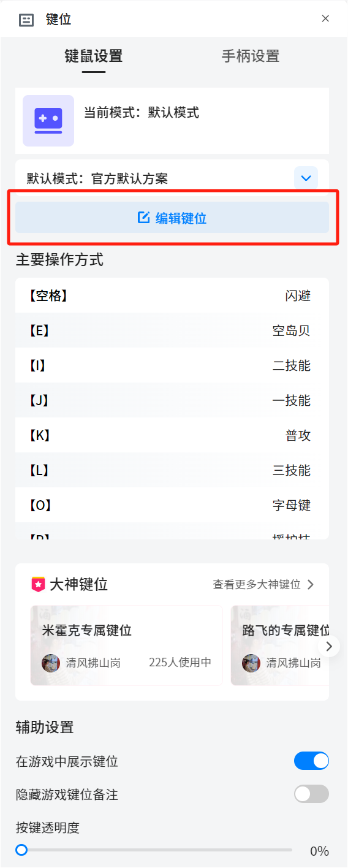Expand the 官方默认方案 dropdown arrow

306,178
